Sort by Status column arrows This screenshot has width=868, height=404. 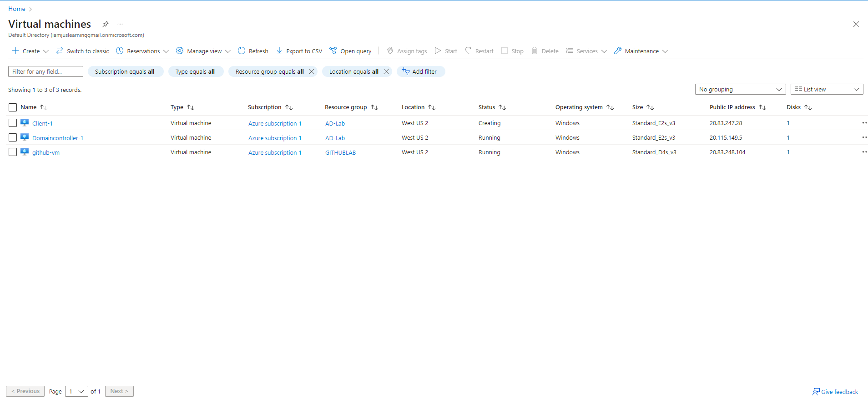502,107
